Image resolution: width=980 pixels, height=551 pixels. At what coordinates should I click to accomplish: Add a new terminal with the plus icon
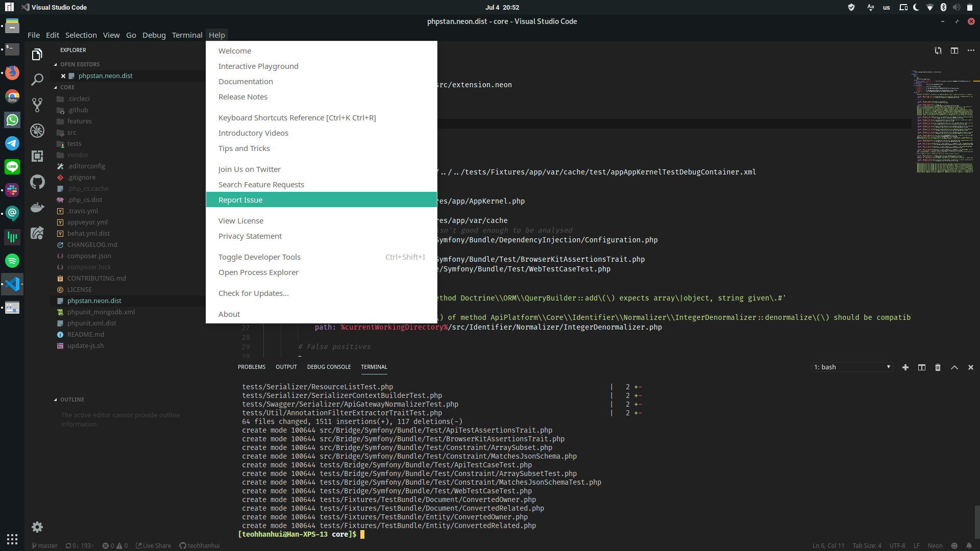click(905, 367)
